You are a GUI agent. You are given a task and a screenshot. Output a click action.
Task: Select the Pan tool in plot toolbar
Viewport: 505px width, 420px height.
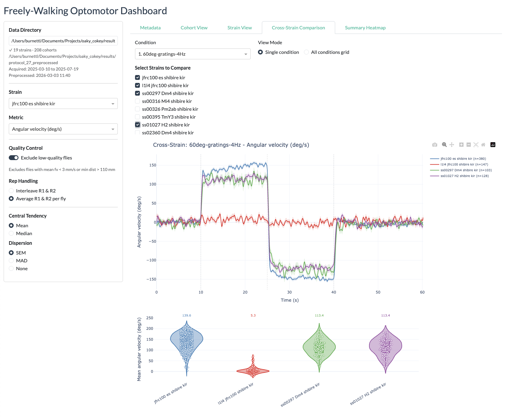(452, 145)
